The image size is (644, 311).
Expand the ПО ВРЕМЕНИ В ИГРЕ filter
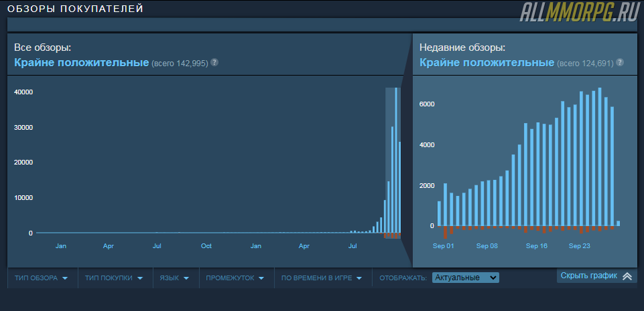point(322,278)
